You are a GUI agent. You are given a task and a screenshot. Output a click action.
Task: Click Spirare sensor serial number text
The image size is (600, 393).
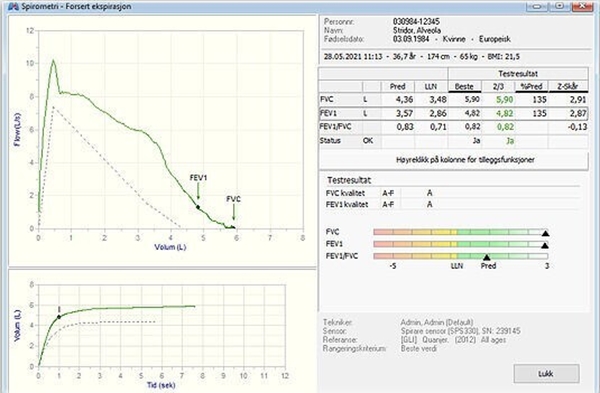click(x=461, y=331)
